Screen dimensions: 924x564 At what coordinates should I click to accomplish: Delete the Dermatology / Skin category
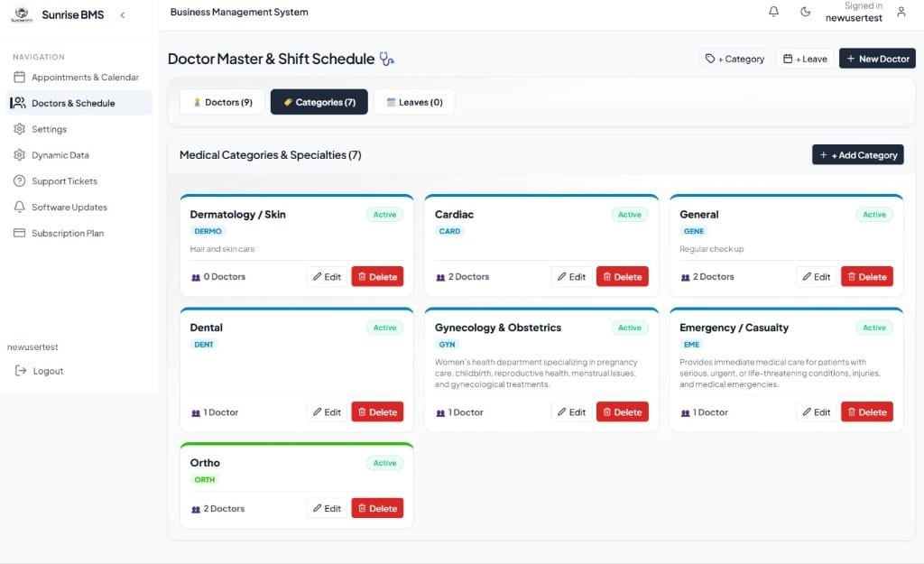coord(378,277)
